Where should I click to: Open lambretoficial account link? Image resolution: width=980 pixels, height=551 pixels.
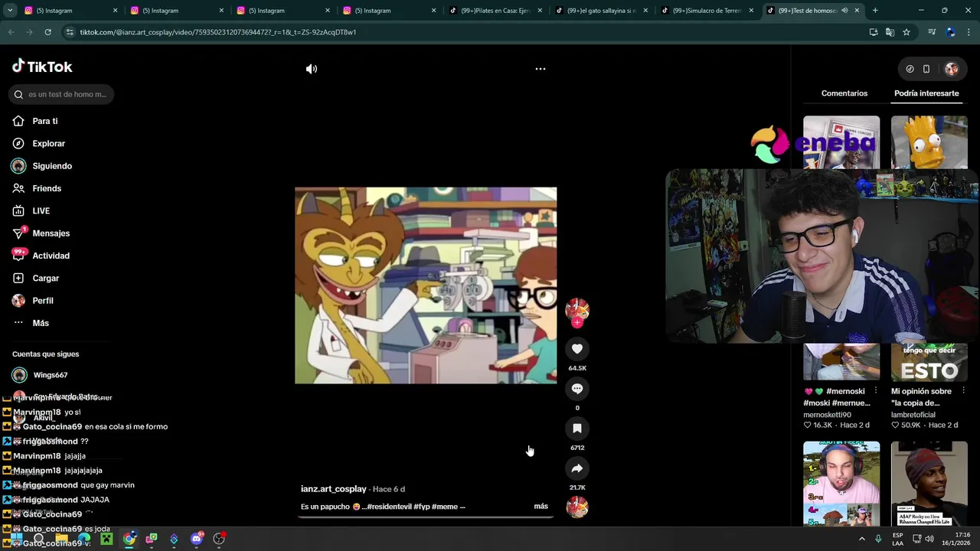913,415
